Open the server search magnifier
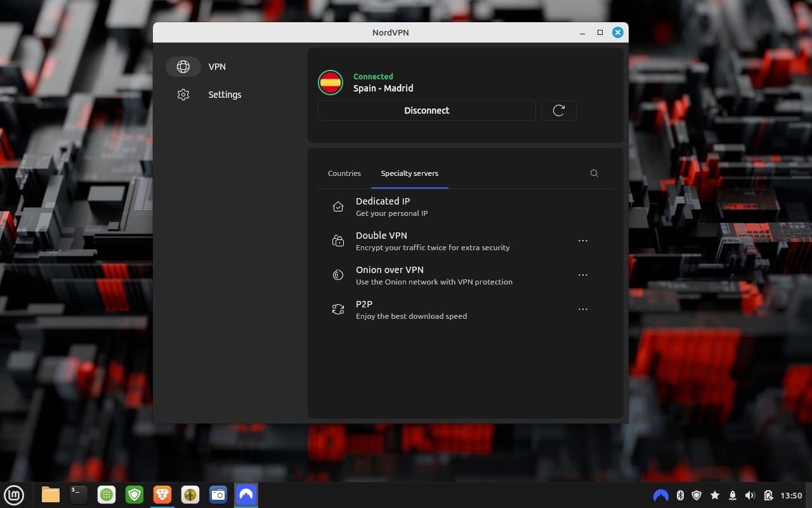This screenshot has width=812, height=508. tap(594, 173)
